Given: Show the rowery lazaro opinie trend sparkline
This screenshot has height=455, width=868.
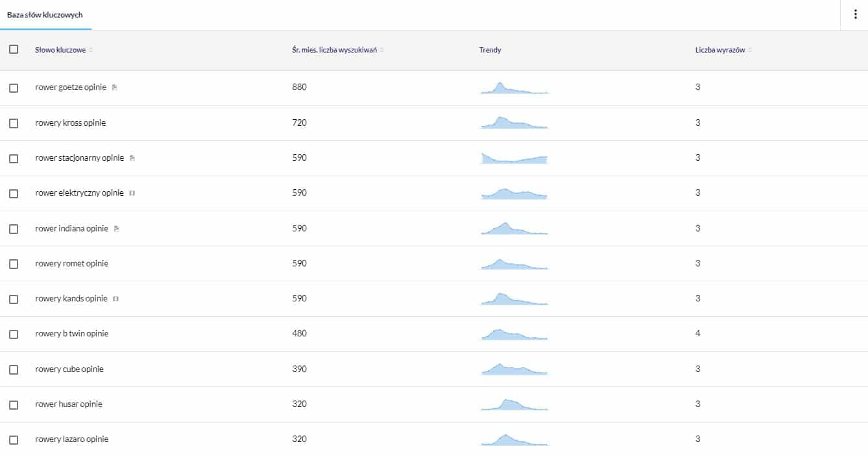Looking at the screenshot, I should point(514,439).
